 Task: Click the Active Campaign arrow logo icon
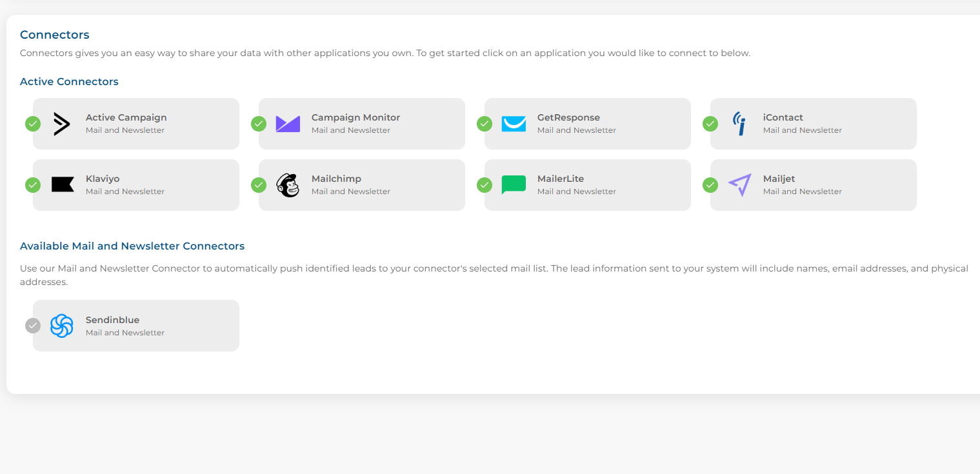pos(62,124)
